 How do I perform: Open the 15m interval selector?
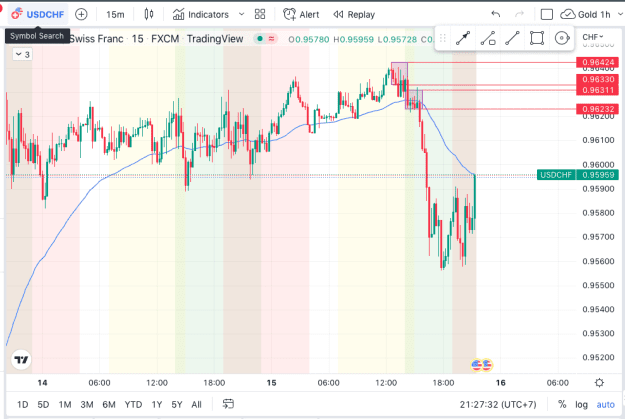point(115,15)
